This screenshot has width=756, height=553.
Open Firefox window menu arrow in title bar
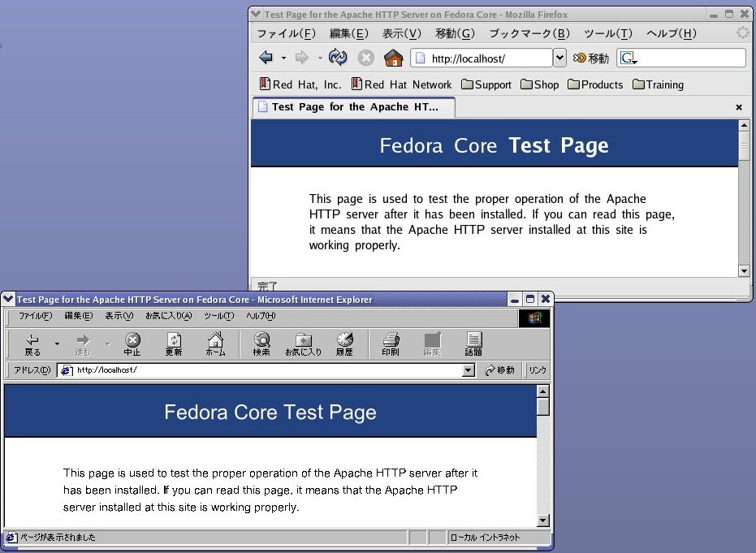tap(256, 14)
